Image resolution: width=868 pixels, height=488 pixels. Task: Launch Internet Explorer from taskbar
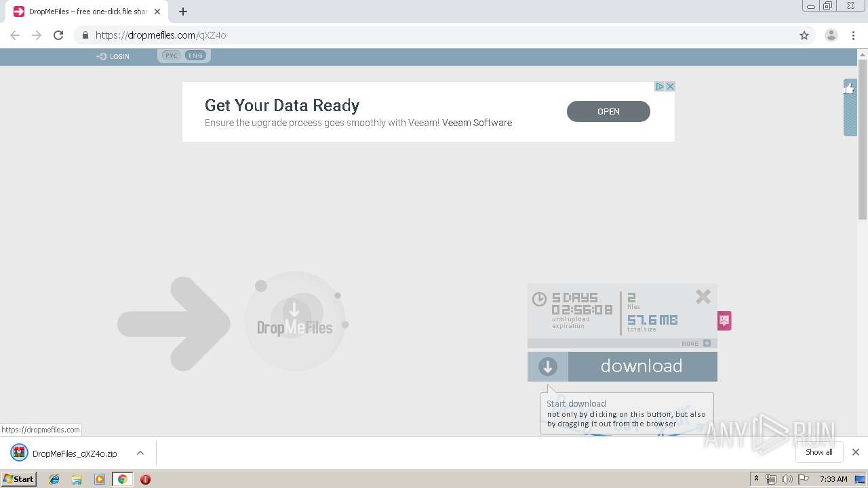(x=54, y=479)
